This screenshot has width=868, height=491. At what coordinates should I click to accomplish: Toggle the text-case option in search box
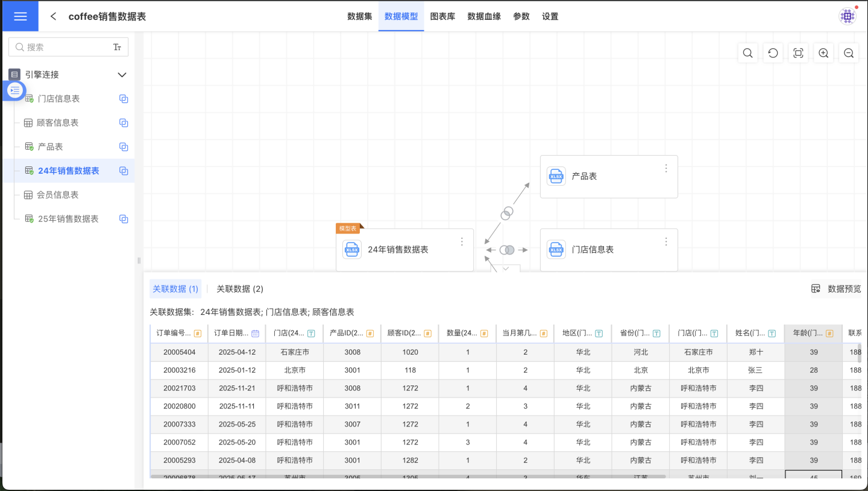pyautogui.click(x=117, y=47)
